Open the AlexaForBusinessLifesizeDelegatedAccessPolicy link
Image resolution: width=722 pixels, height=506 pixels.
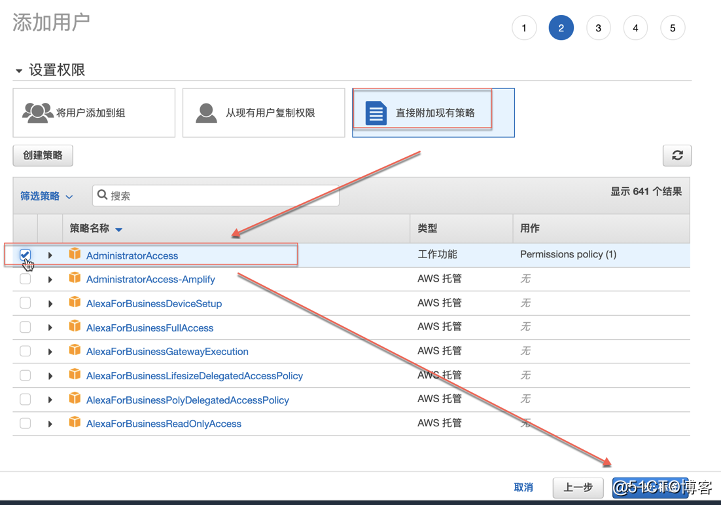pyautogui.click(x=194, y=376)
